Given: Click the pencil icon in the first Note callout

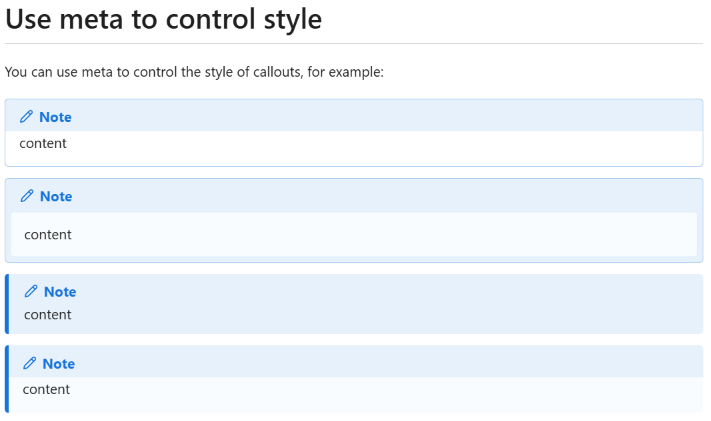Looking at the screenshot, I should point(26,117).
